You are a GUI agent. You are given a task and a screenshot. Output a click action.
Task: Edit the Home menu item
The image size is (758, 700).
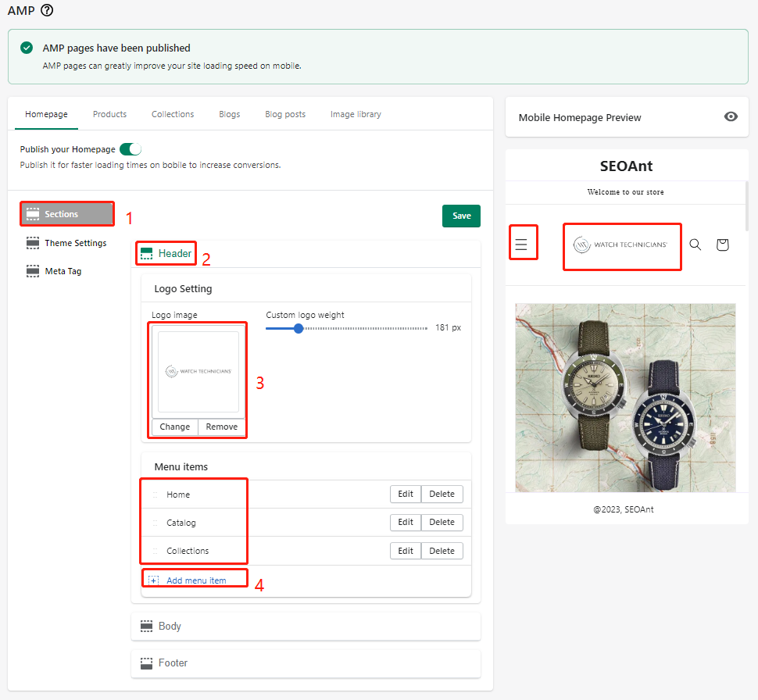coord(406,494)
